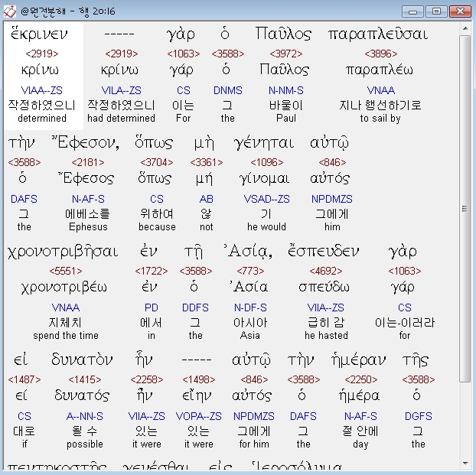
Task: Click the English gloss 'because'
Action: click(157, 226)
